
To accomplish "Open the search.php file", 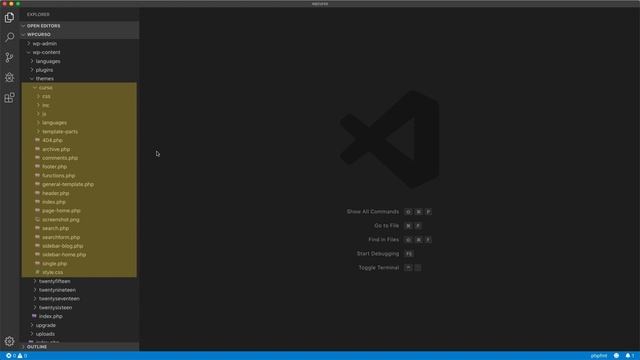I will click(80, 228).
